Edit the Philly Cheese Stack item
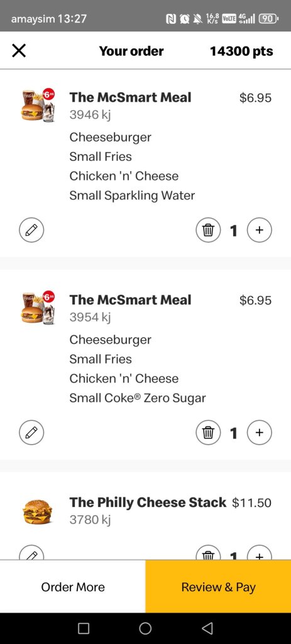Image resolution: width=291 pixels, height=644 pixels. coord(31,552)
